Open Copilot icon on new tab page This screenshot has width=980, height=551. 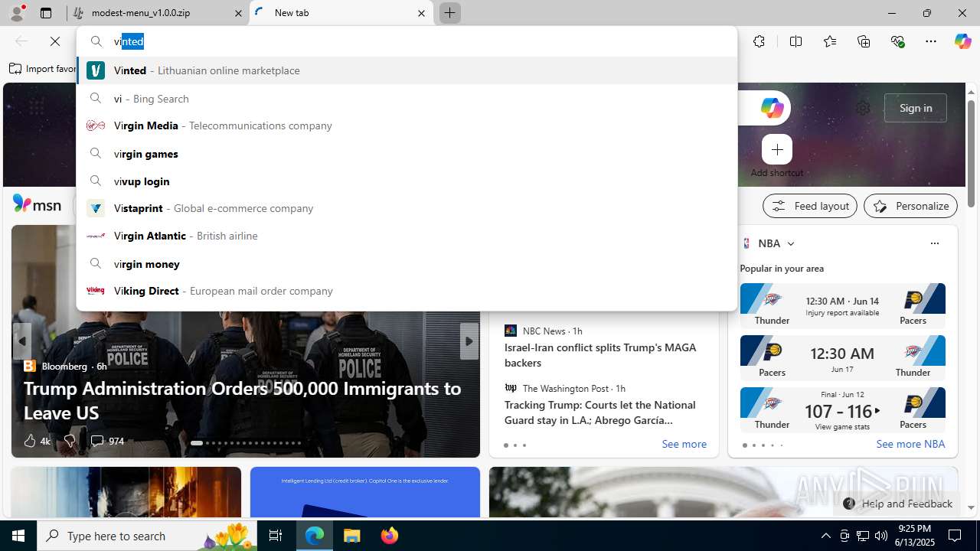click(x=772, y=108)
